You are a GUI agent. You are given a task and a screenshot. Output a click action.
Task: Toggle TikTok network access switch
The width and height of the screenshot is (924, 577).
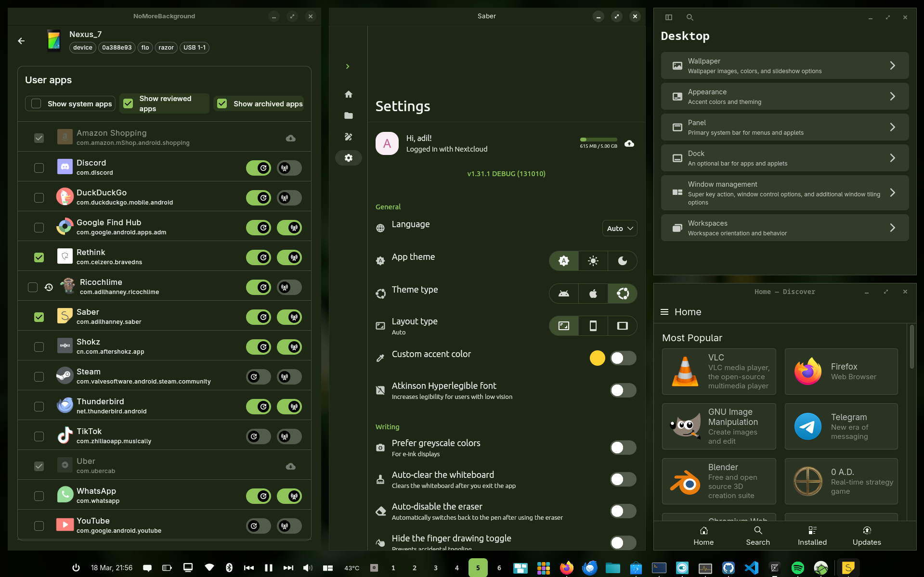click(289, 436)
